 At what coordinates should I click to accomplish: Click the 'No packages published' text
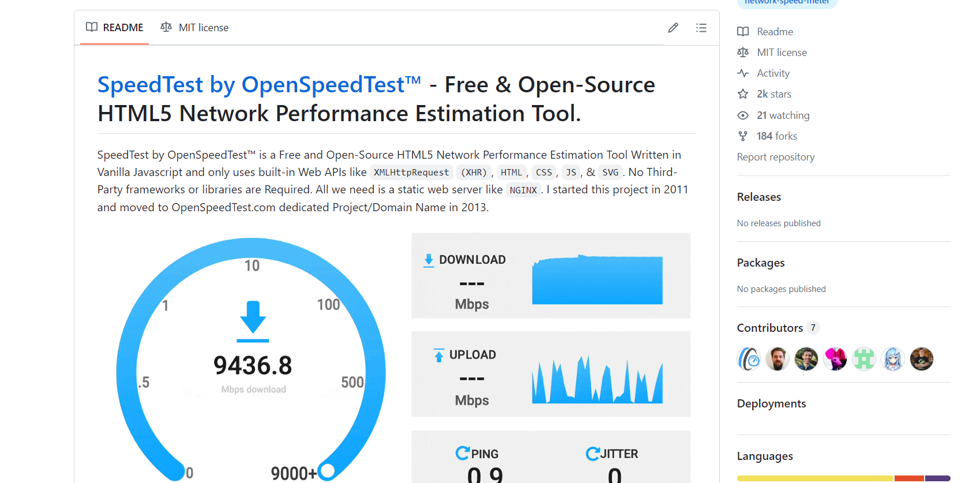coord(781,289)
